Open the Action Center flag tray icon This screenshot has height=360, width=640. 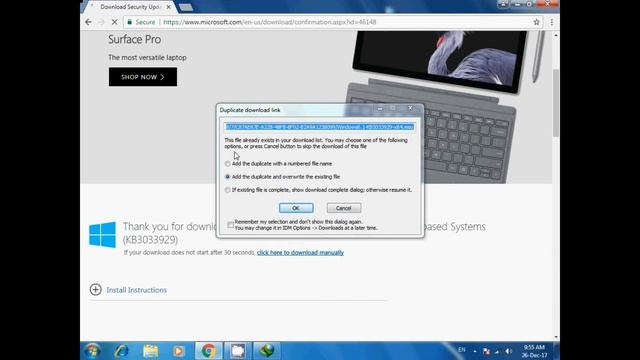tap(486, 351)
